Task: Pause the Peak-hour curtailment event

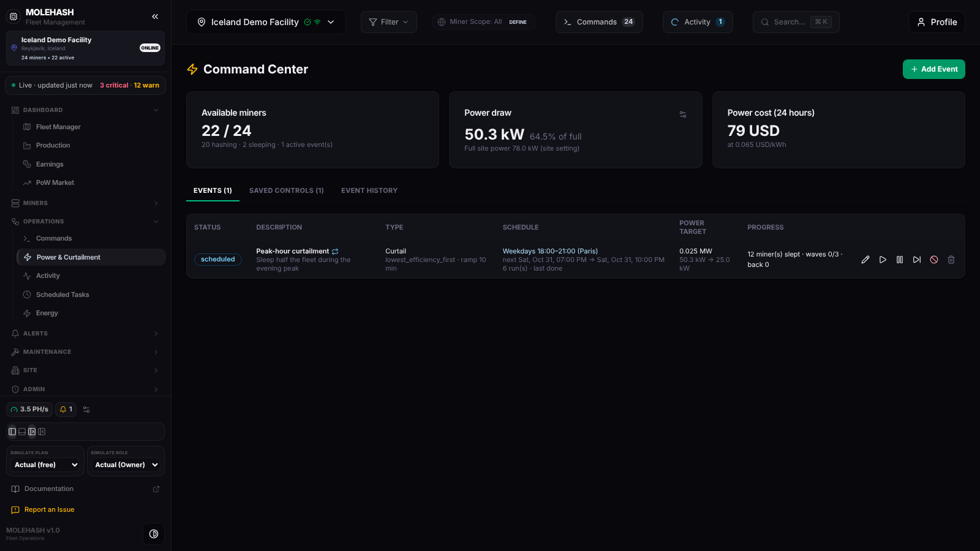Action: tap(900, 260)
